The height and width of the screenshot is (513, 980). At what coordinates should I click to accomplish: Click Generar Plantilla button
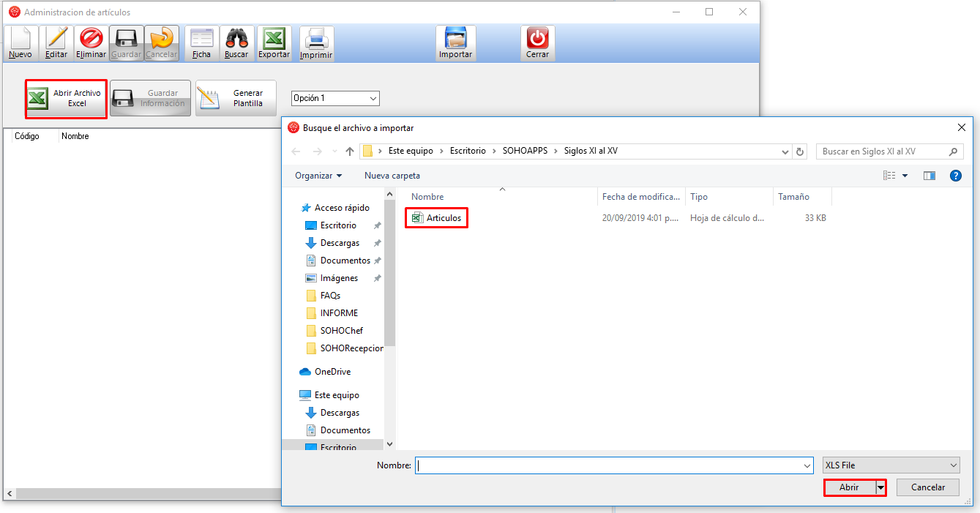236,98
